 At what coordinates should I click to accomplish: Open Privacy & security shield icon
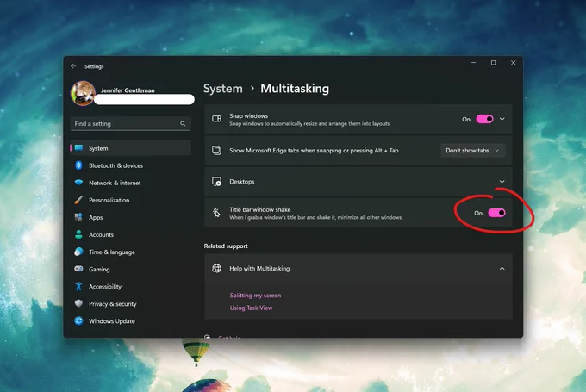click(x=78, y=303)
